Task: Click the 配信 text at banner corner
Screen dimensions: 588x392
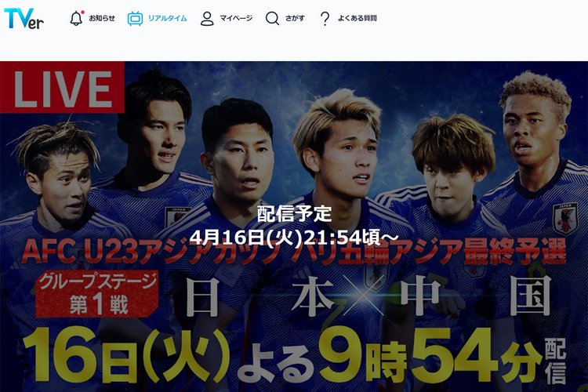Action: (x=555, y=361)
